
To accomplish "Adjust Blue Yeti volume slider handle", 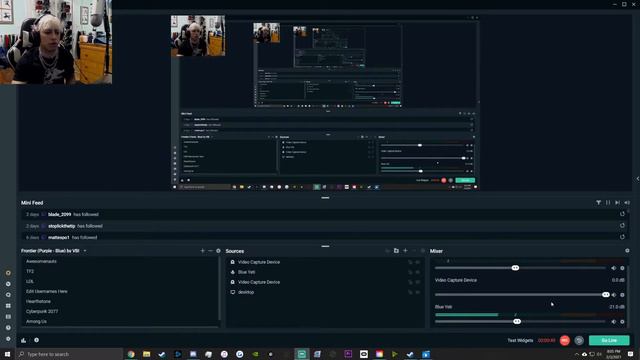I will [x=517, y=322].
